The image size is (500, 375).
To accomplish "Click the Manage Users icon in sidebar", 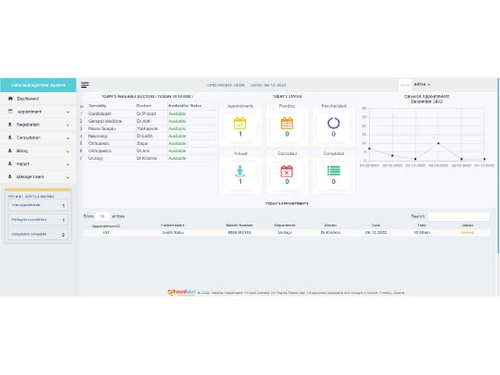I will [x=10, y=177].
